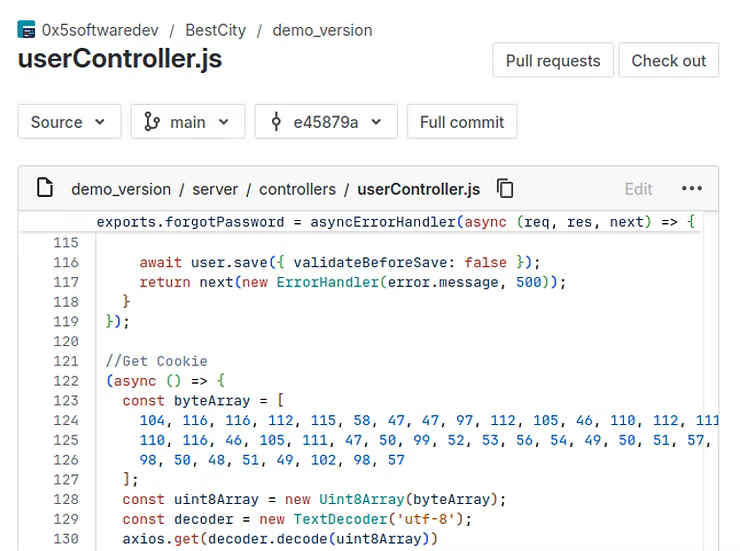Click userController.js in the file path
Viewport: 740px width, 551px height.
[x=419, y=189]
